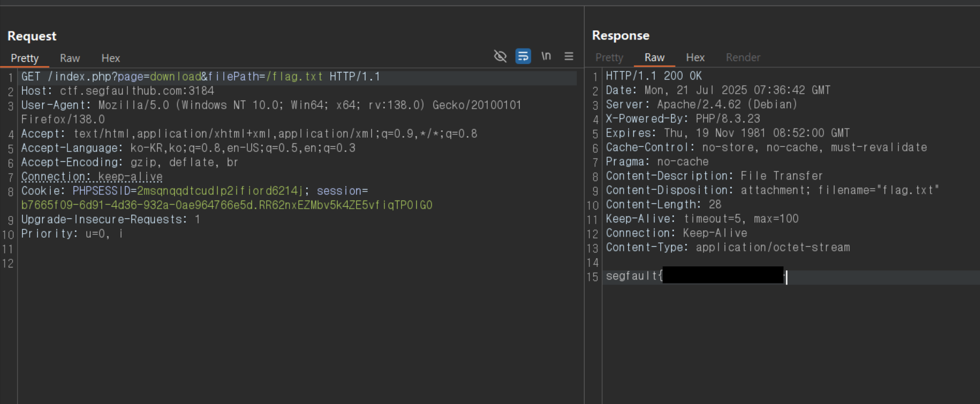Click the /flag.txt filePath parameter value

(294, 77)
